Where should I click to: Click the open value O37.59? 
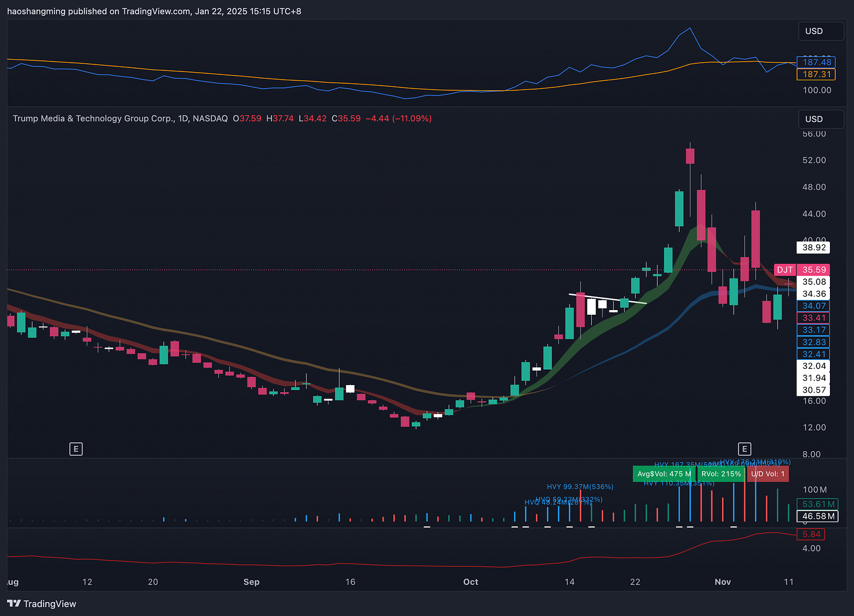coord(247,118)
